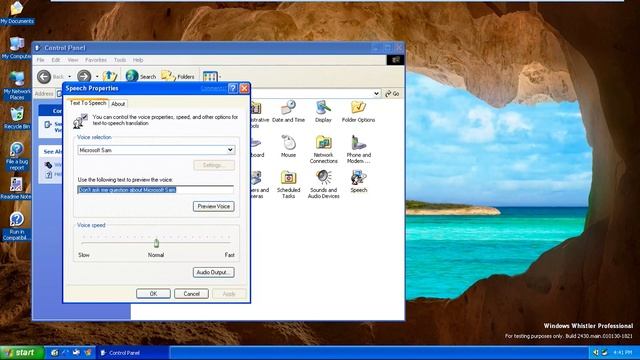Expand the Address bar dropdown arrow
640x360 pixels.
click(x=376, y=94)
